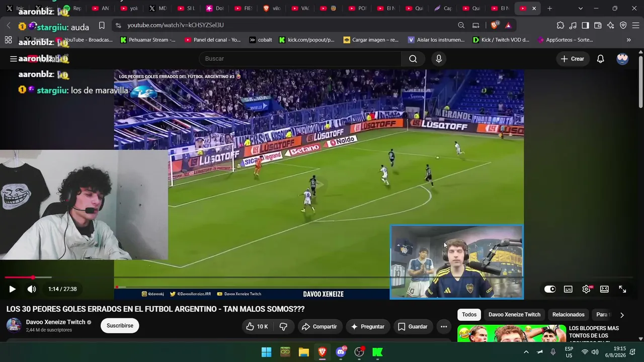
Task: Open the YouTube hamburger guide menu
Action: (x=13, y=59)
